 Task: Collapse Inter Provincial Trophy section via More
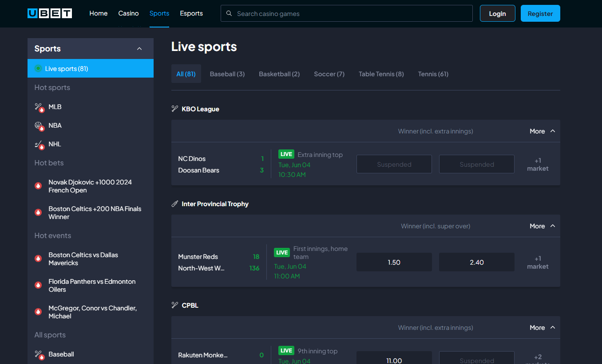pyautogui.click(x=543, y=226)
